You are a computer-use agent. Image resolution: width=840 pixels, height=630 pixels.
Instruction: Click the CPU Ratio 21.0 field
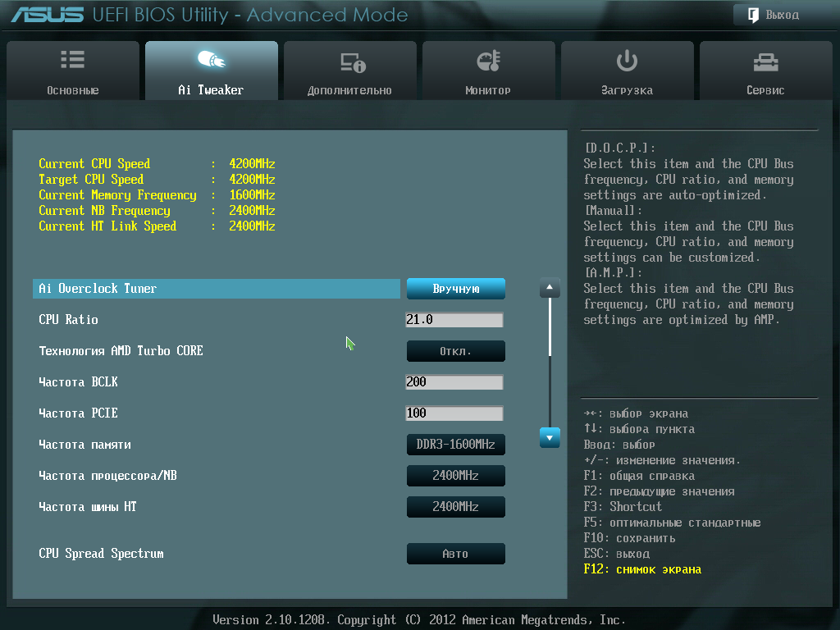pos(454,320)
